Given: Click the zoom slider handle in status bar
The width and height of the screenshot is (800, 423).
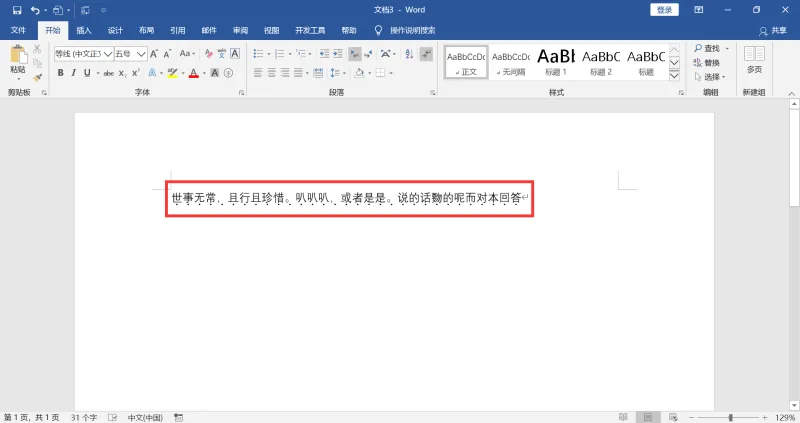Looking at the screenshot, I should [731, 417].
